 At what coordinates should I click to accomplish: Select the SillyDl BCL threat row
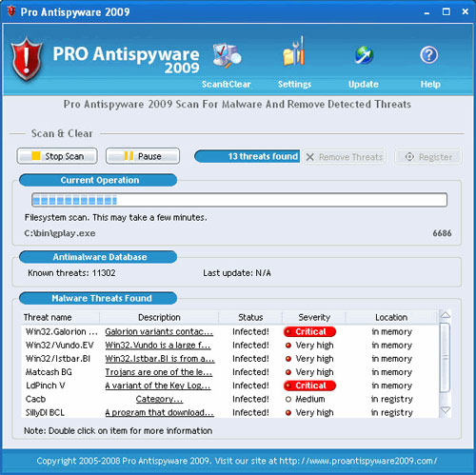click(x=230, y=412)
